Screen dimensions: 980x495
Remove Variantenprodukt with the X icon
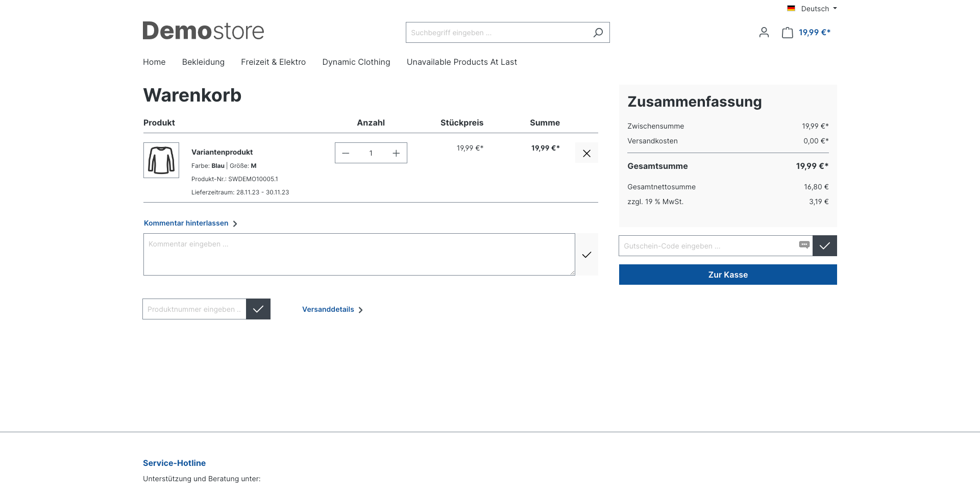(586, 153)
